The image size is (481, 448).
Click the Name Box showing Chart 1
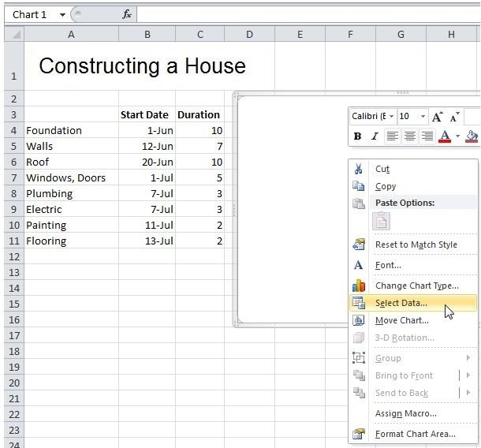tap(32, 15)
